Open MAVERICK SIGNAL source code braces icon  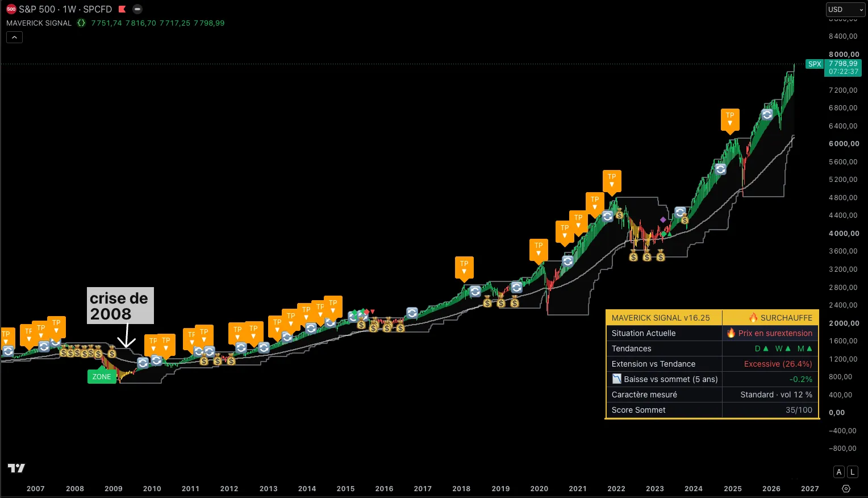point(81,23)
